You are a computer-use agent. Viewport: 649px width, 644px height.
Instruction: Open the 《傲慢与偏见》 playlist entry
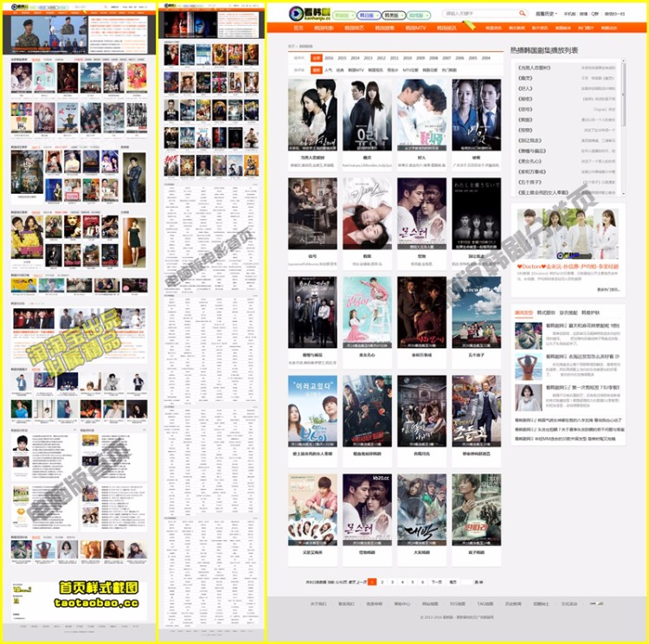coord(533,151)
